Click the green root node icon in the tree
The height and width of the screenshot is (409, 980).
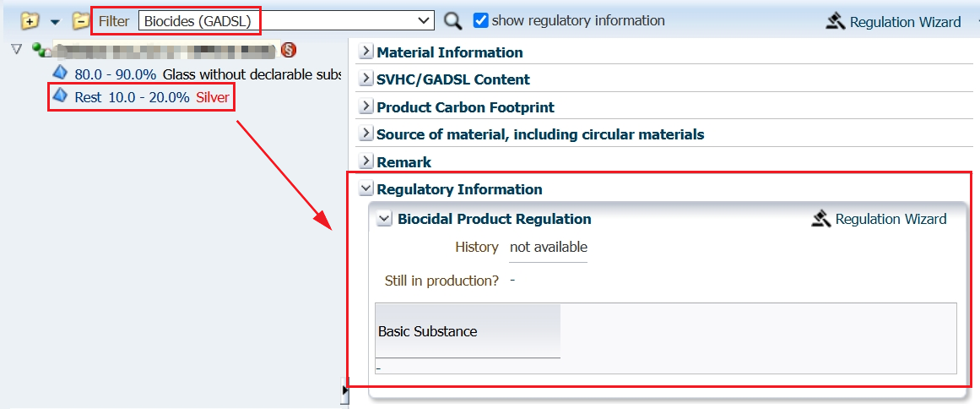tap(40, 50)
